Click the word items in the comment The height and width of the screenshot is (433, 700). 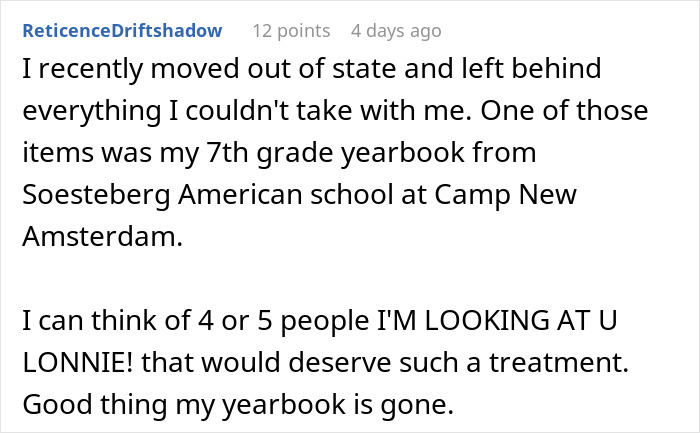[58, 153]
